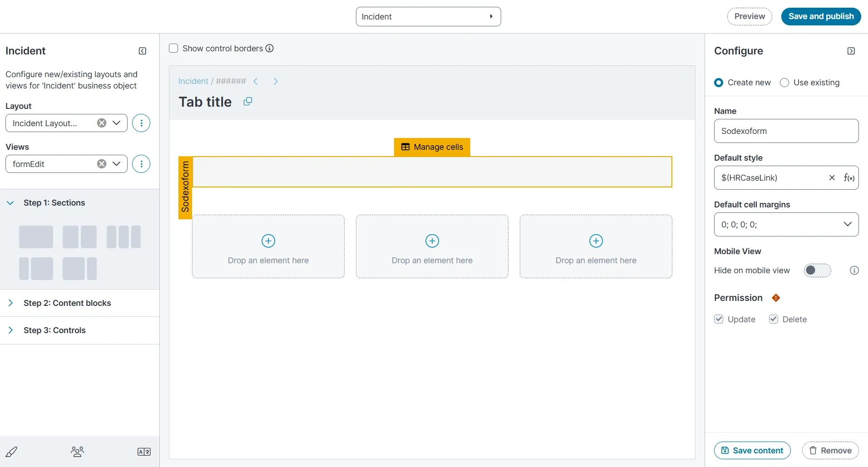Screen dimensions: 868x467
Task: Add element to the first drop cell
Action: pos(268,241)
